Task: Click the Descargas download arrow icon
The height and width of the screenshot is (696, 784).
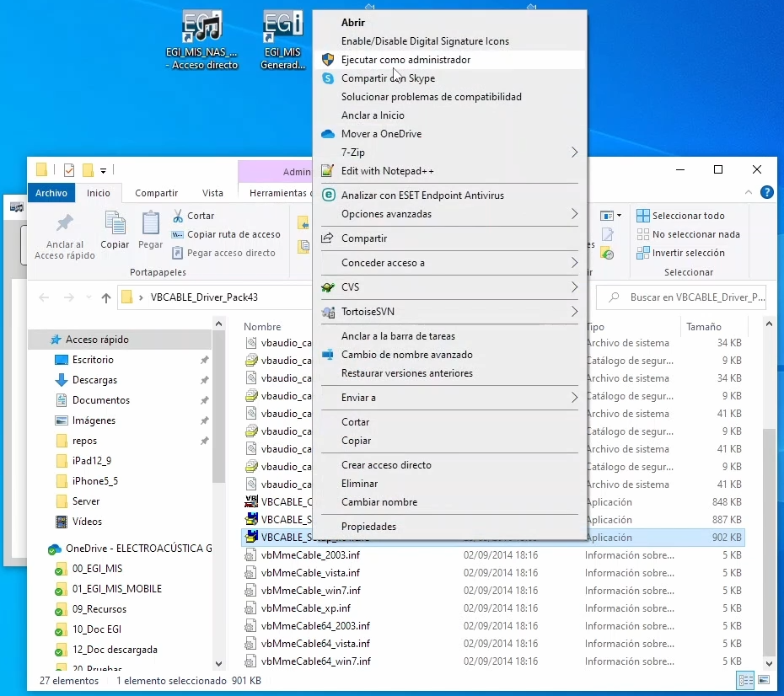Action: point(61,380)
